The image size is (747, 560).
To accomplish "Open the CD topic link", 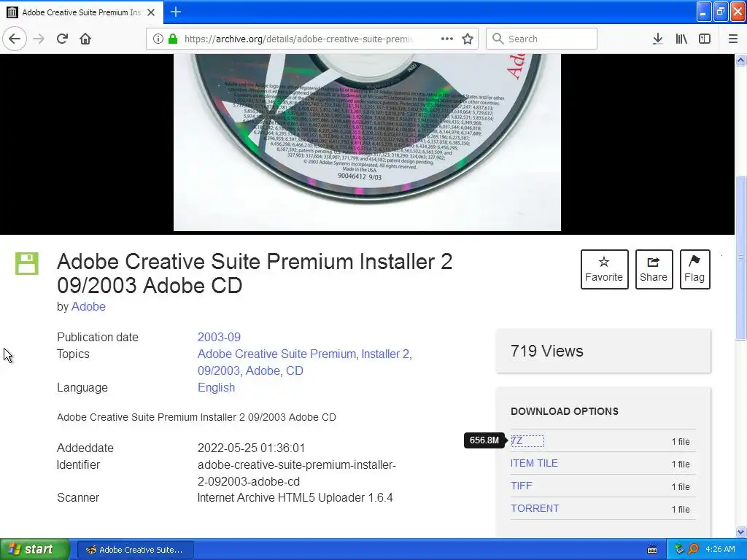I will pyautogui.click(x=295, y=371).
